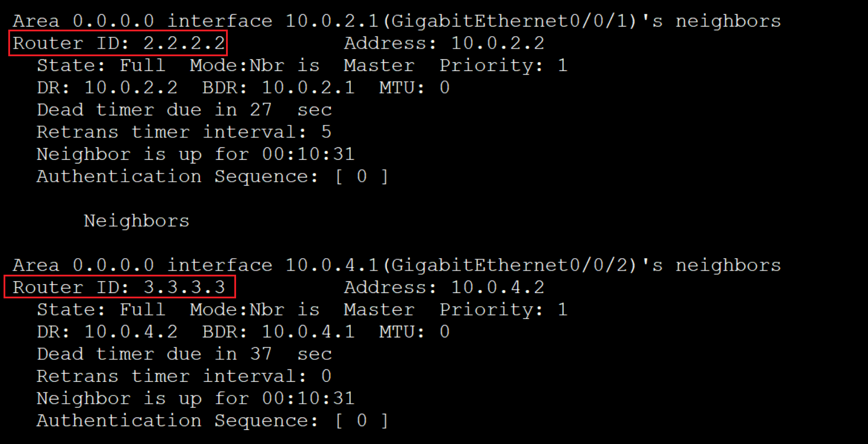Click Neighbor is up line under Router ID 3.3.3.3
The height and width of the screenshot is (444, 868).
[x=195, y=398]
